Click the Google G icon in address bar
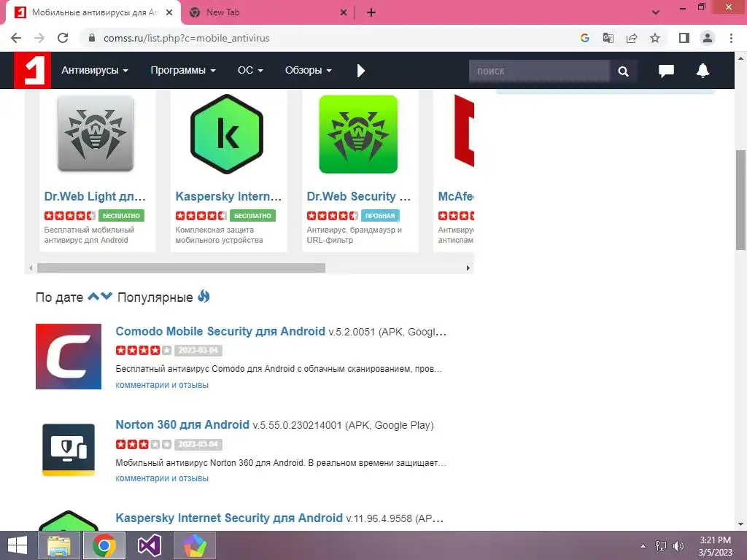The image size is (747, 560). (584, 38)
